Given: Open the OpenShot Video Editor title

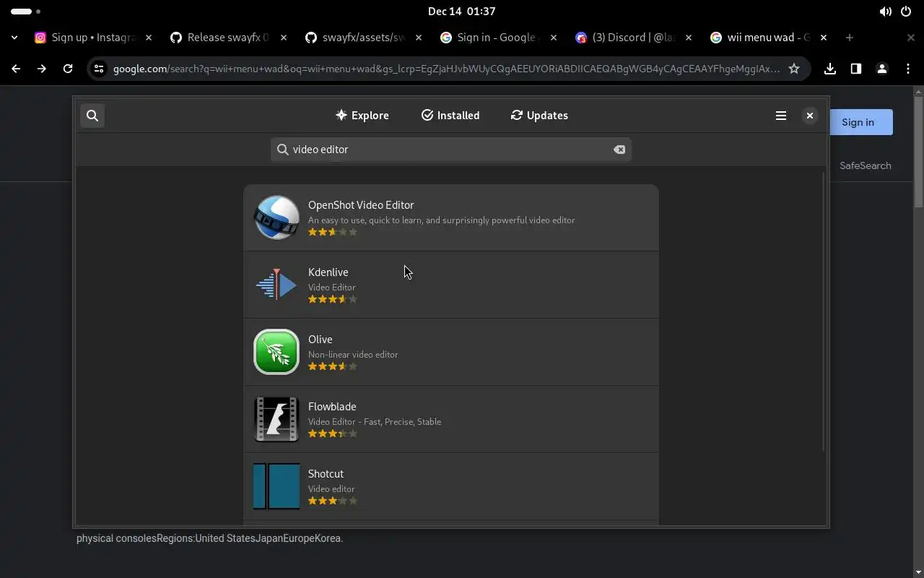Looking at the screenshot, I should (x=361, y=205).
